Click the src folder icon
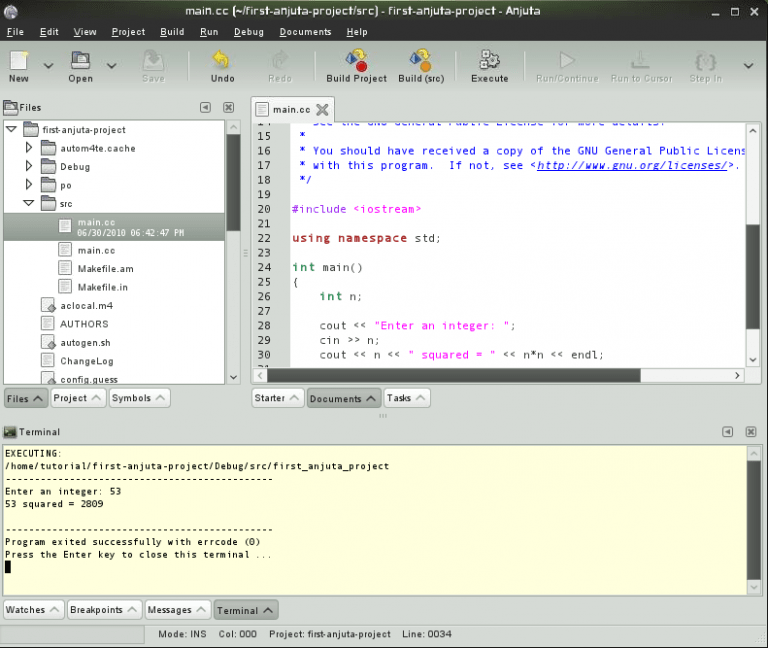Viewport: 768px width, 648px height. [48, 203]
